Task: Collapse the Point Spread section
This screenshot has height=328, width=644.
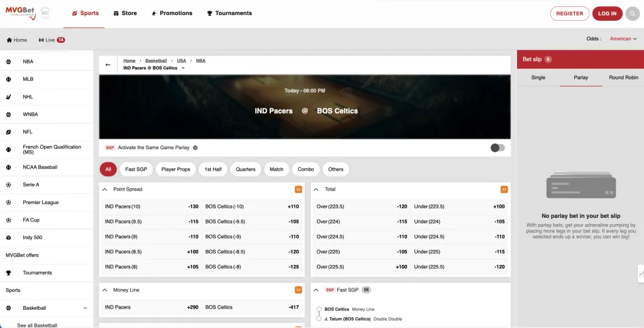Action: coord(105,189)
